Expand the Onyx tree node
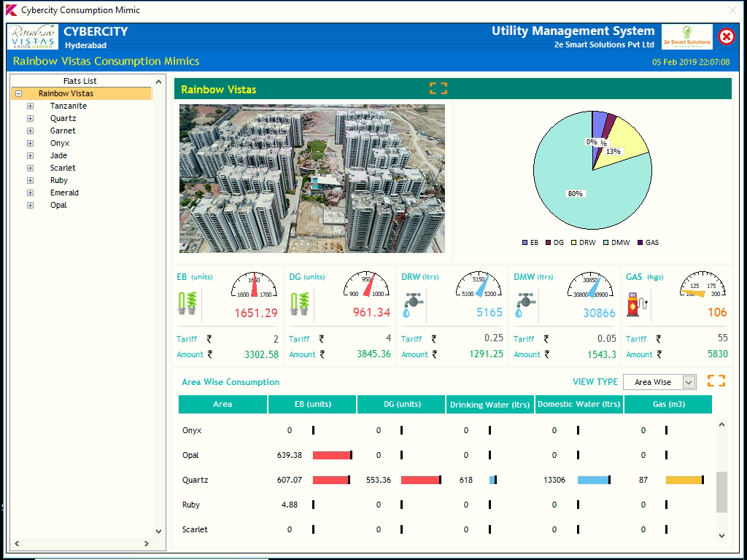Screen dimensions: 747x560 point(30,144)
